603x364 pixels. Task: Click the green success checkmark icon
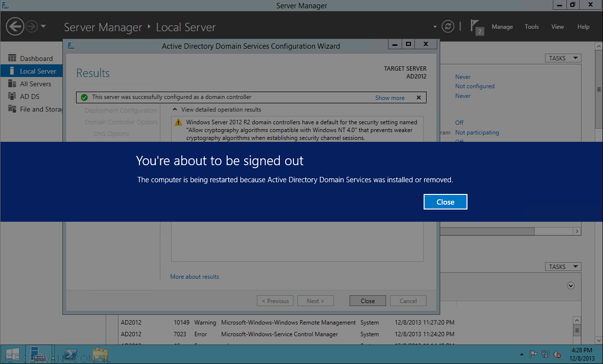[84, 97]
